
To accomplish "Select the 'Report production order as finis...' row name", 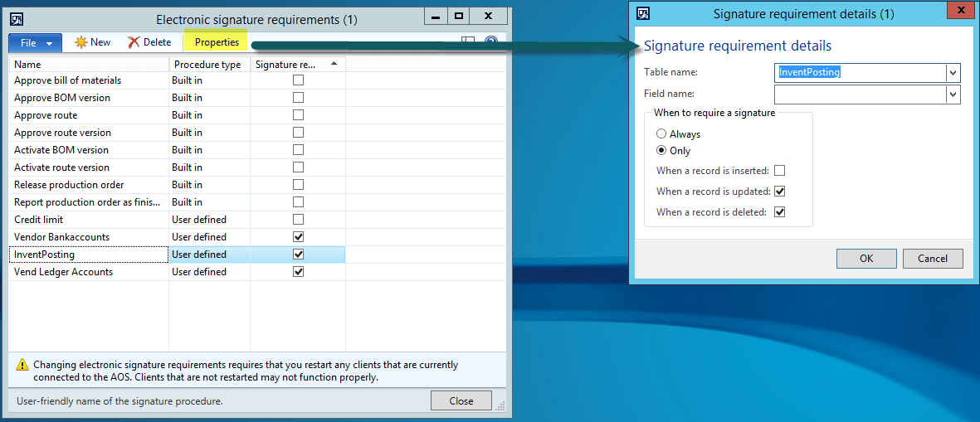I will click(89, 203).
